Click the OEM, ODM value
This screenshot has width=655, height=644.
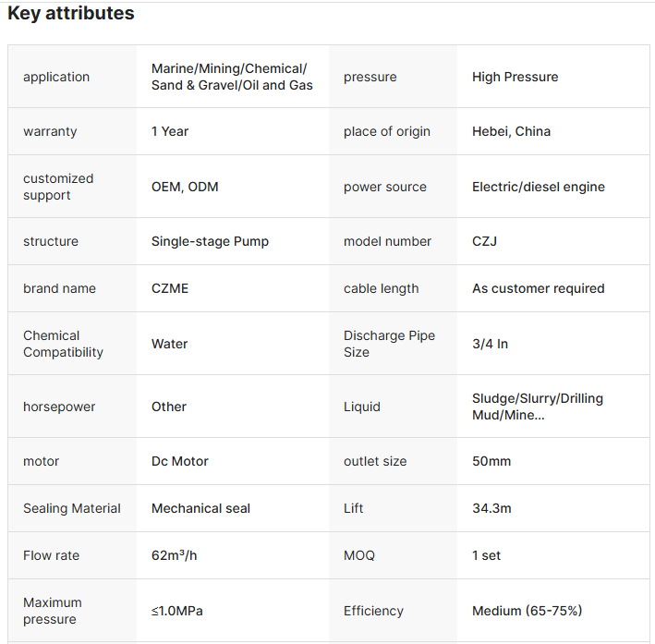185,187
